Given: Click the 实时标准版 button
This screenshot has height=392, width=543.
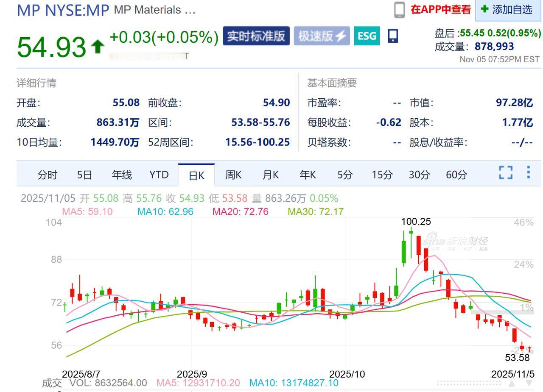Looking at the screenshot, I should [256, 36].
